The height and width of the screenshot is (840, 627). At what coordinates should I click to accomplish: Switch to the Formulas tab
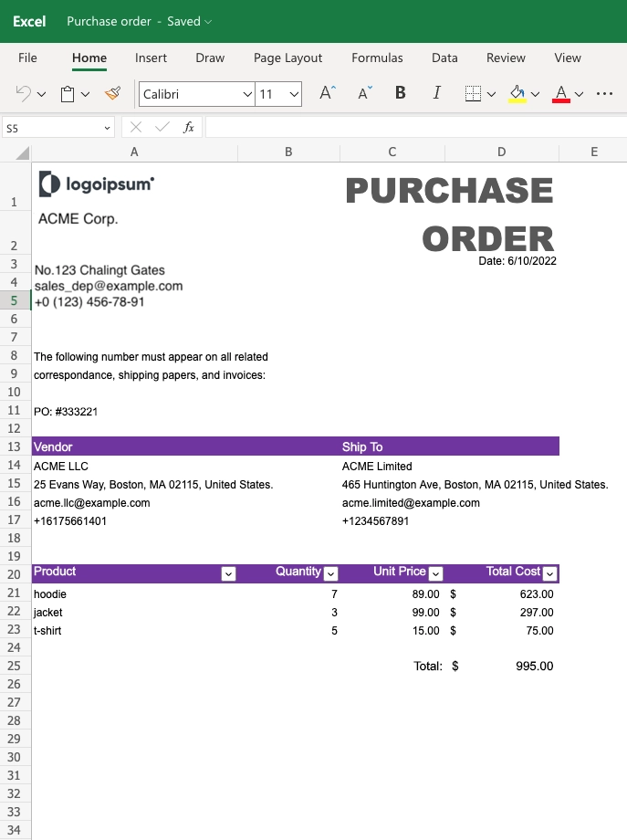pos(377,58)
